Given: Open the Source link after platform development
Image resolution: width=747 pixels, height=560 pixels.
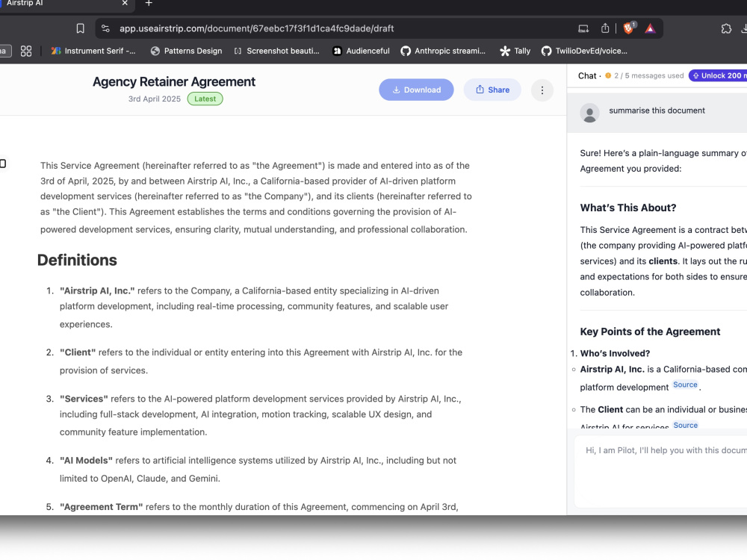Looking at the screenshot, I should [685, 385].
